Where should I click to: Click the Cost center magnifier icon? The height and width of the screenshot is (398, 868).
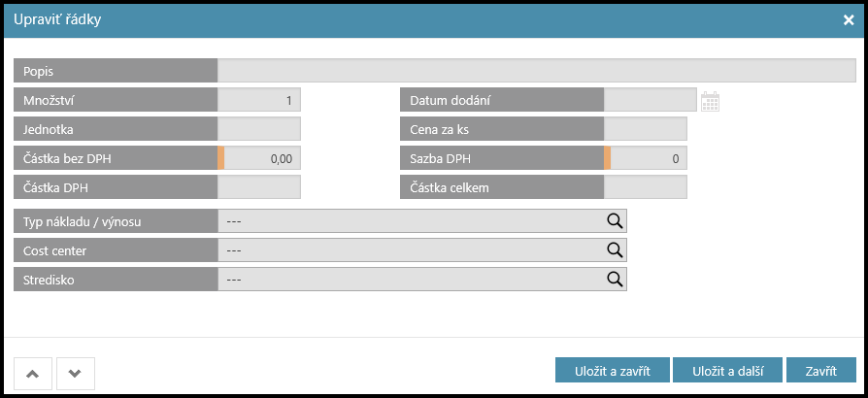pyautogui.click(x=614, y=250)
